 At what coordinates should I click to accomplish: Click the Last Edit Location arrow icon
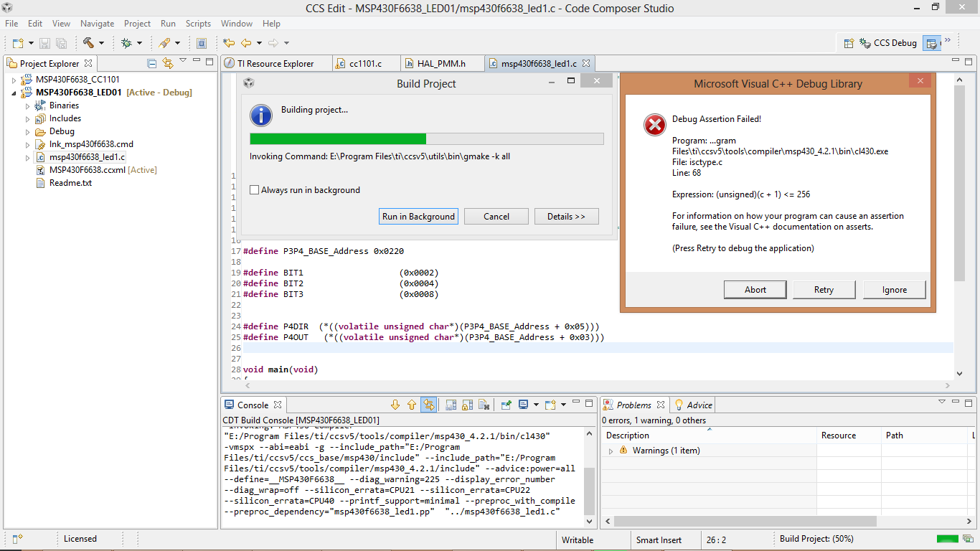(x=229, y=43)
